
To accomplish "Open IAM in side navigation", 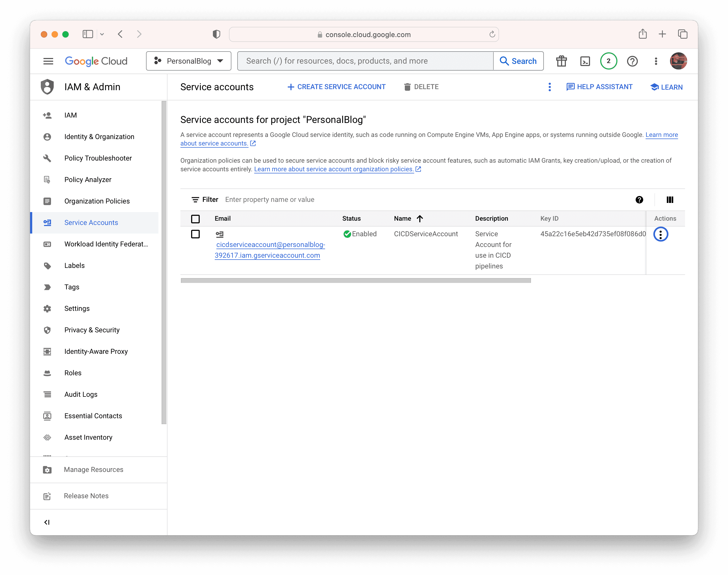I will 94,115.
